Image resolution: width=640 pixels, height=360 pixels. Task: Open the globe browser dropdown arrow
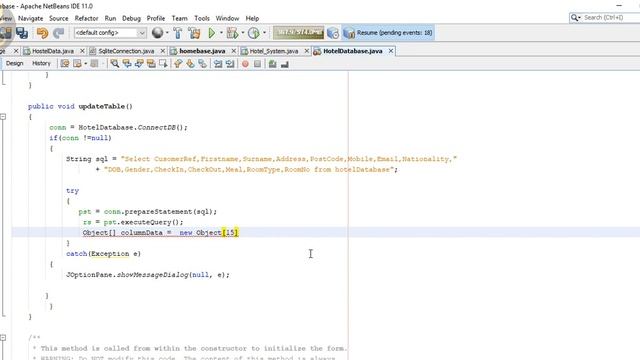coord(167,33)
